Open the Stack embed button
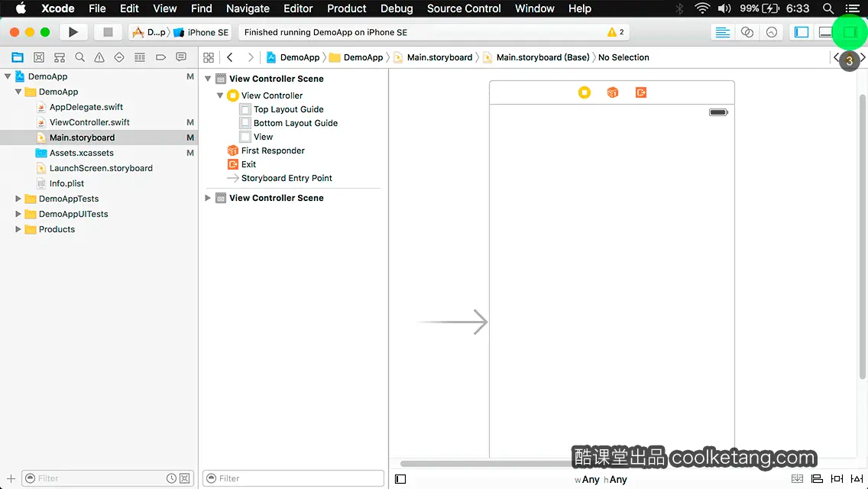The width and height of the screenshot is (868, 489). (x=797, y=479)
